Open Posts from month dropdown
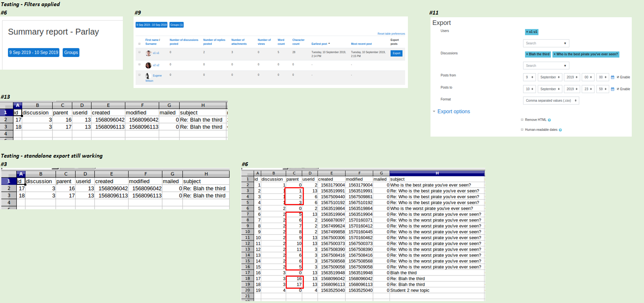 coord(550,77)
